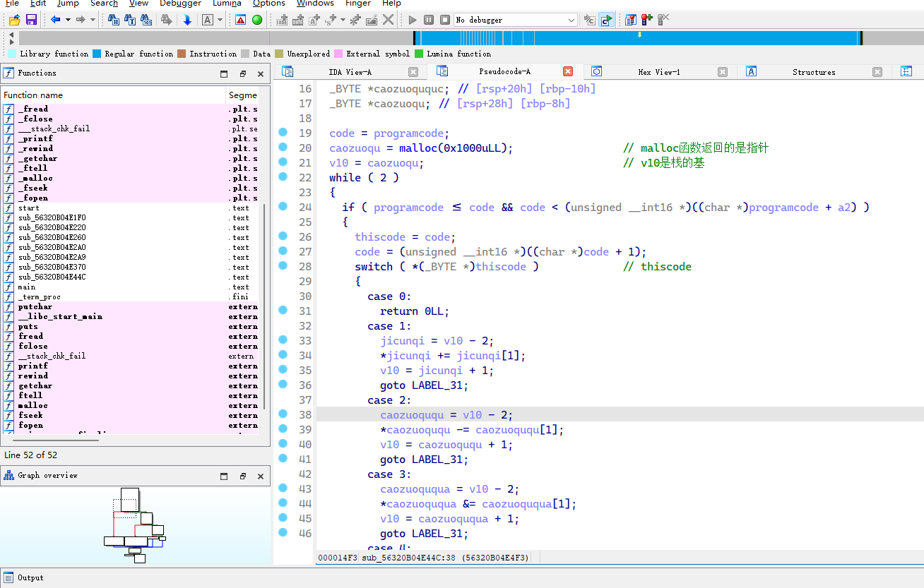The width and height of the screenshot is (924, 588).
Task: Toggle breakpoint dot on line 20
Action: point(283,148)
